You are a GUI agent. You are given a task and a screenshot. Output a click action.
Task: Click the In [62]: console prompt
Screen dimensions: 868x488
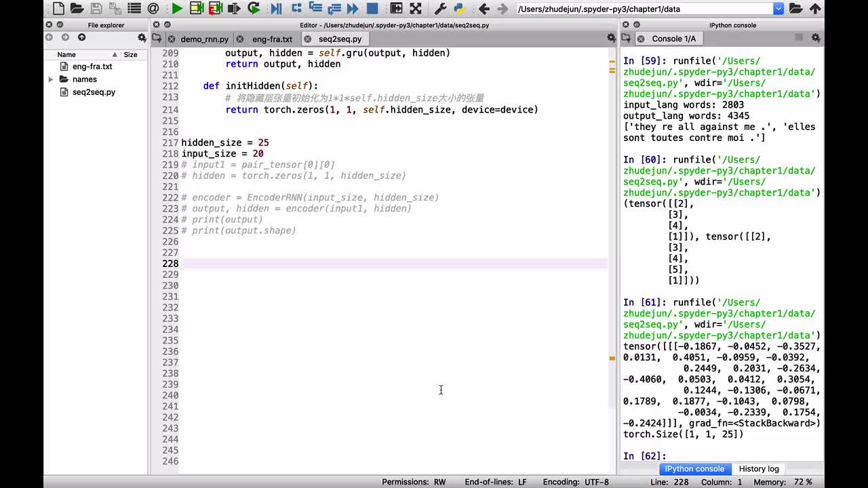(x=645, y=456)
